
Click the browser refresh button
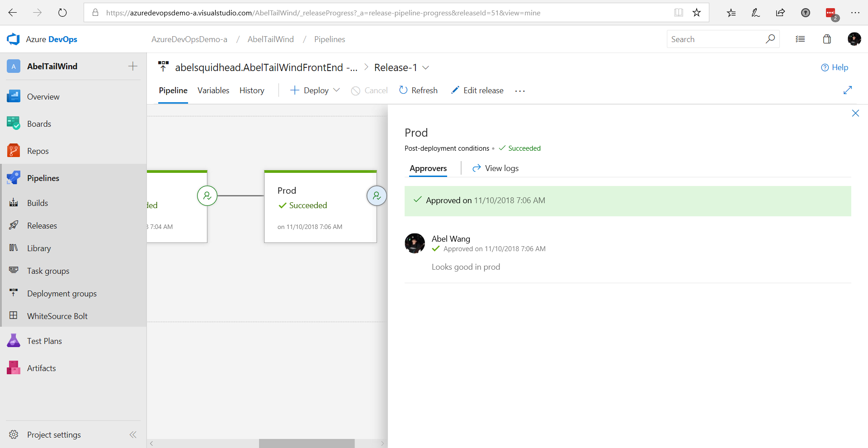coord(62,13)
